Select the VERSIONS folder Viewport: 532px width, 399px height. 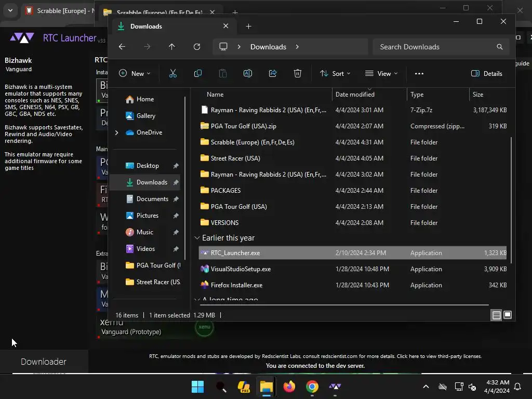(x=353, y=222)
